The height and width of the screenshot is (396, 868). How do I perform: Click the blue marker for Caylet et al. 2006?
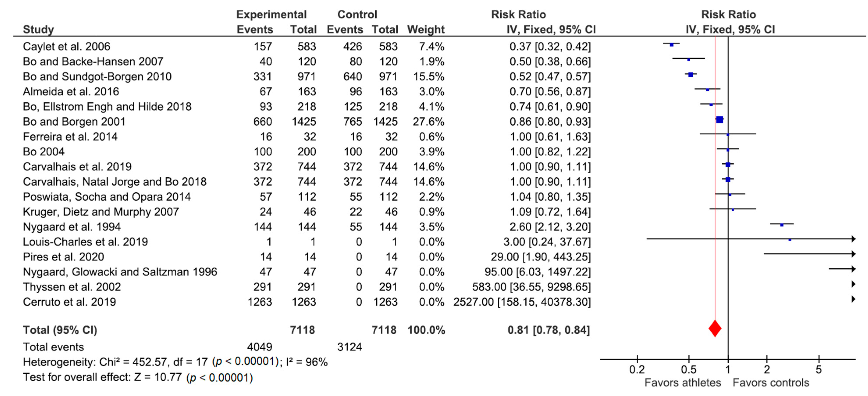click(x=671, y=45)
